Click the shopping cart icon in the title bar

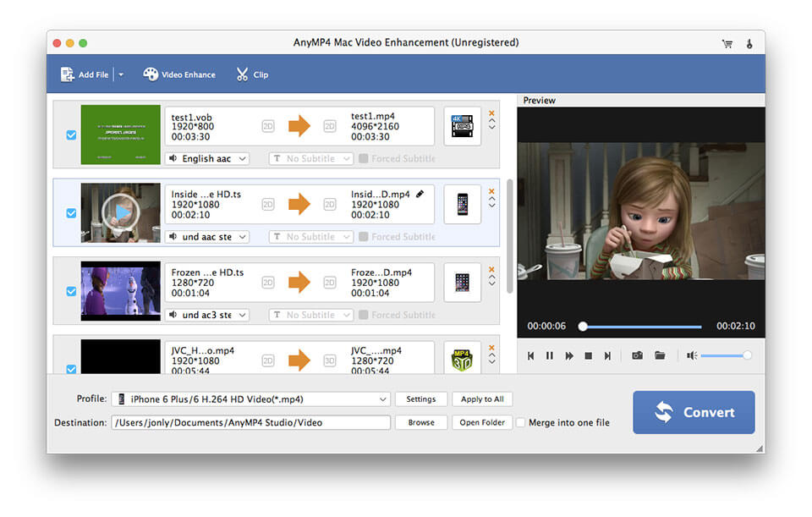pos(727,42)
